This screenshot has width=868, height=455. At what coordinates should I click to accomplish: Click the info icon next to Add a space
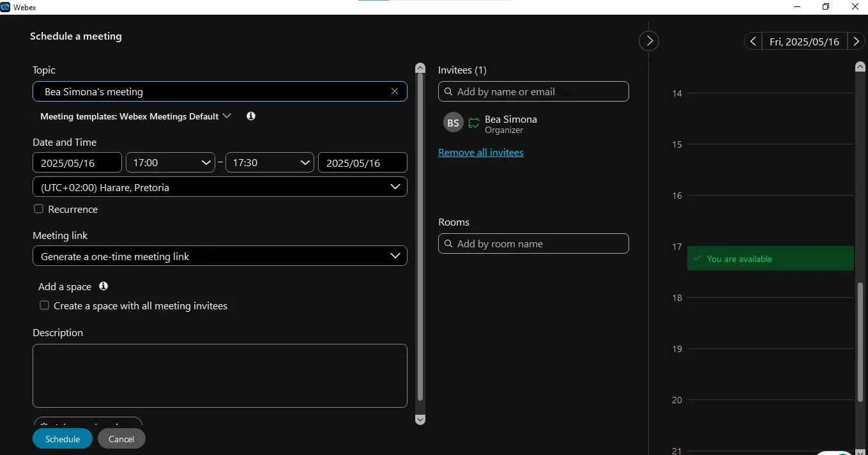103,286
